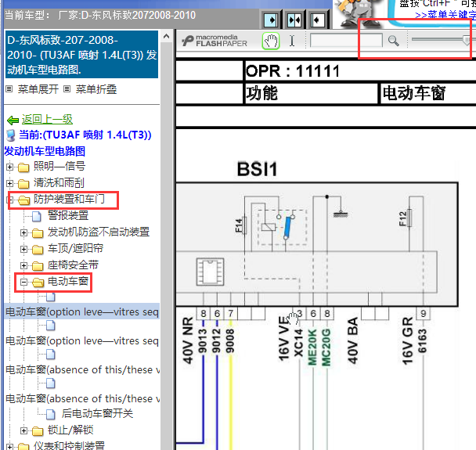Click wire label 9012

tap(216, 341)
